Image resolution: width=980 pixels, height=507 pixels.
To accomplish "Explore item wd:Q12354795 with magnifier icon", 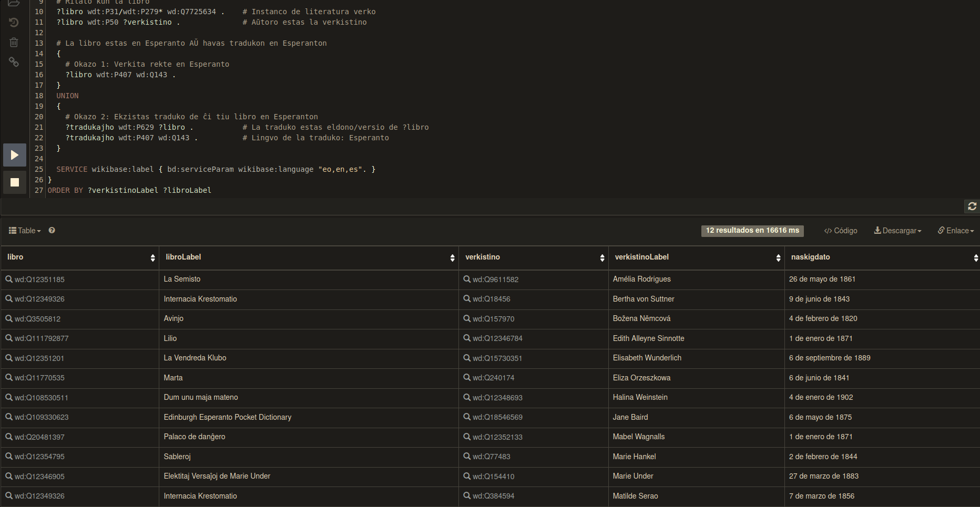I will [9, 457].
